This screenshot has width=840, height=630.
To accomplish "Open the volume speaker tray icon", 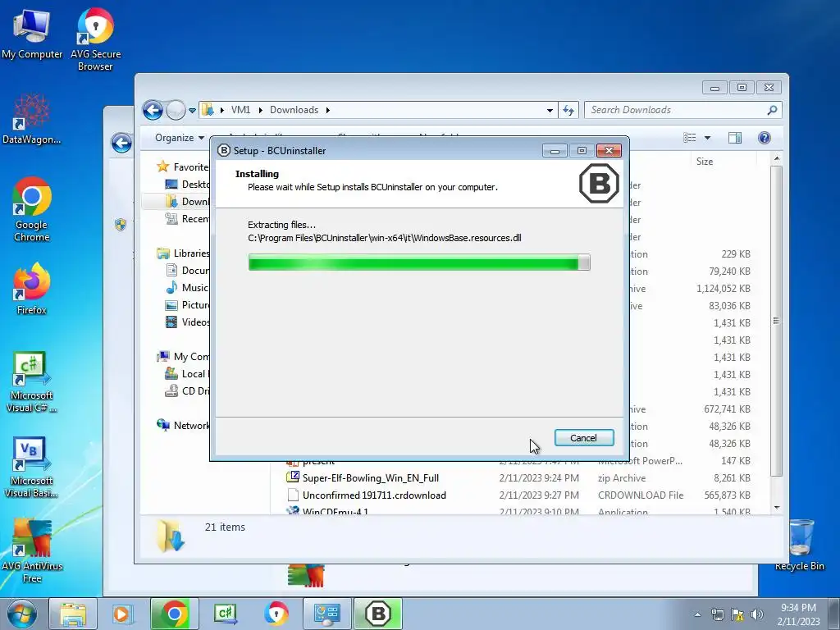I will 757,614.
